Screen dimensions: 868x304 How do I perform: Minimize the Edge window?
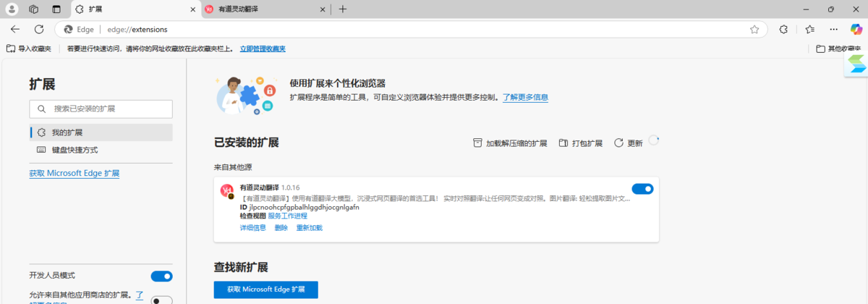[x=807, y=9]
